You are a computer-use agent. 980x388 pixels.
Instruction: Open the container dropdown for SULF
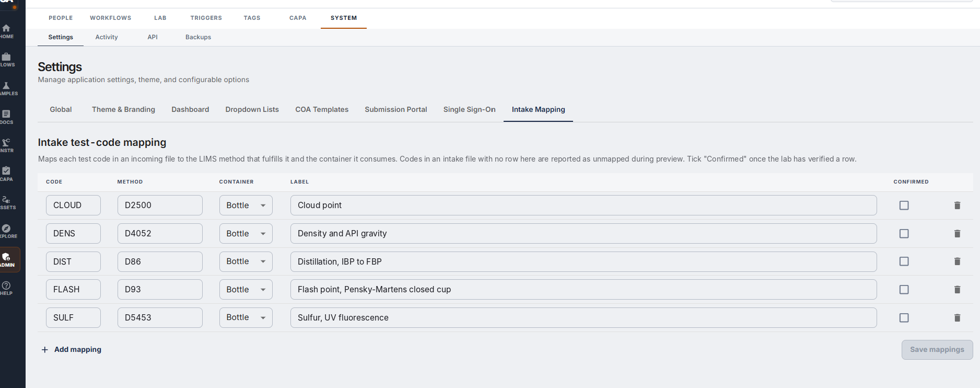pyautogui.click(x=246, y=317)
